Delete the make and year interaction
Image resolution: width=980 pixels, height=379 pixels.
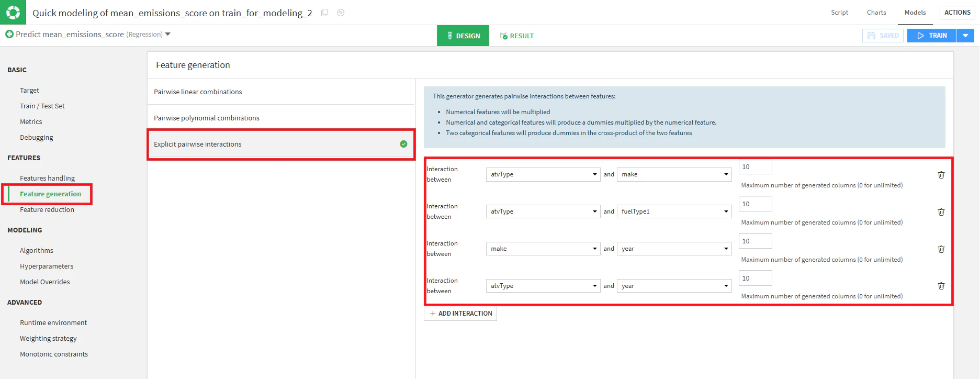pyautogui.click(x=941, y=249)
